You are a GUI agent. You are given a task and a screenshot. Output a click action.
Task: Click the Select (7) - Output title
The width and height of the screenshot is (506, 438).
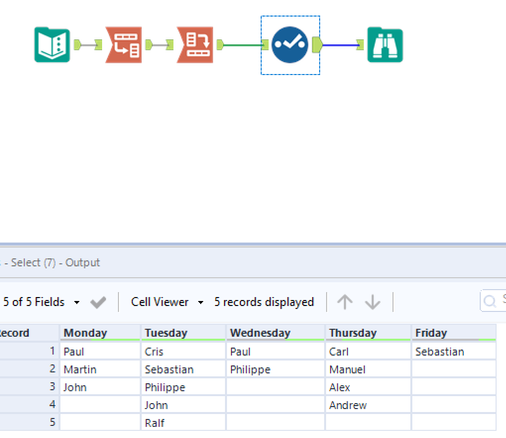tap(55, 263)
